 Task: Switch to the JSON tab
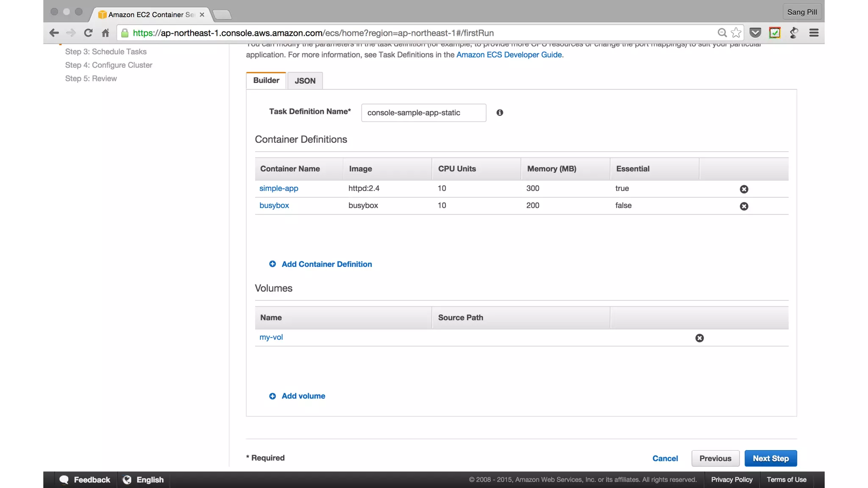pos(305,81)
